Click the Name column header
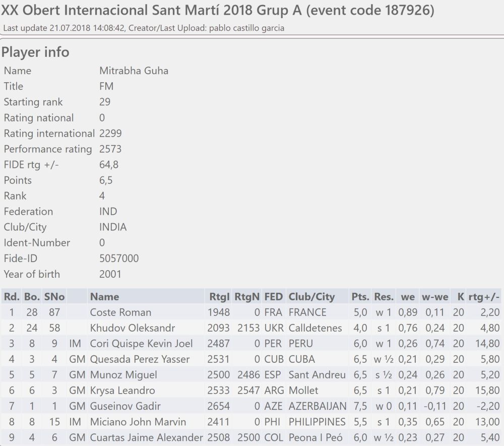This screenshot has height=446, width=504. tap(104, 296)
